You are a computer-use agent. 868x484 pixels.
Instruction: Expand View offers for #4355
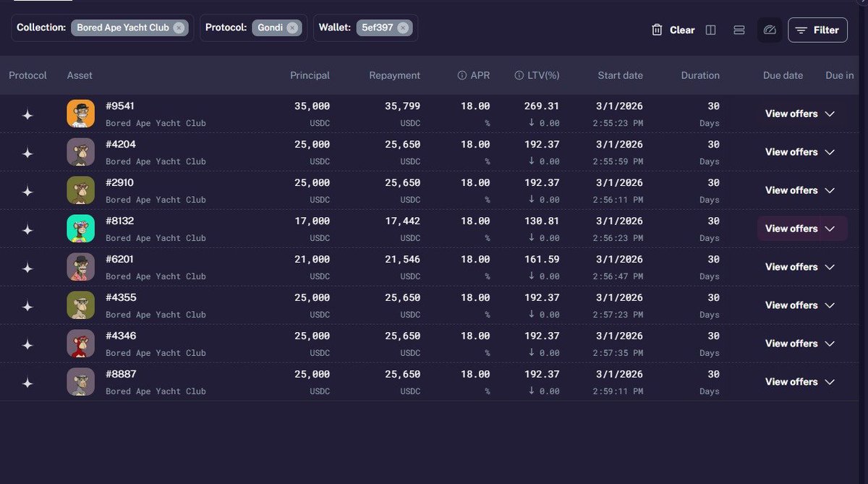coord(801,305)
